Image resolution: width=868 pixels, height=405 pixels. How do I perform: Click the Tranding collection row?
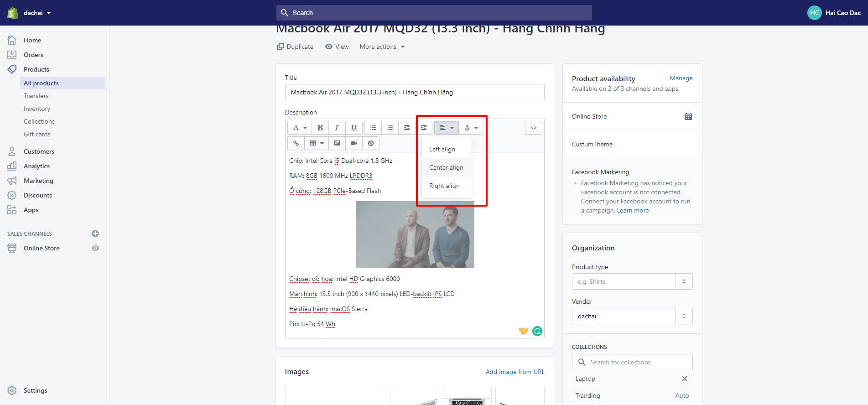pyautogui.click(x=632, y=395)
